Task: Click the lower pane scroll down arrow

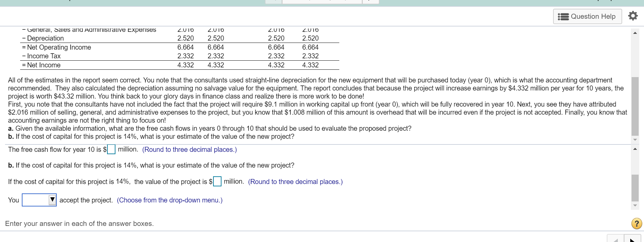Action: point(635,206)
